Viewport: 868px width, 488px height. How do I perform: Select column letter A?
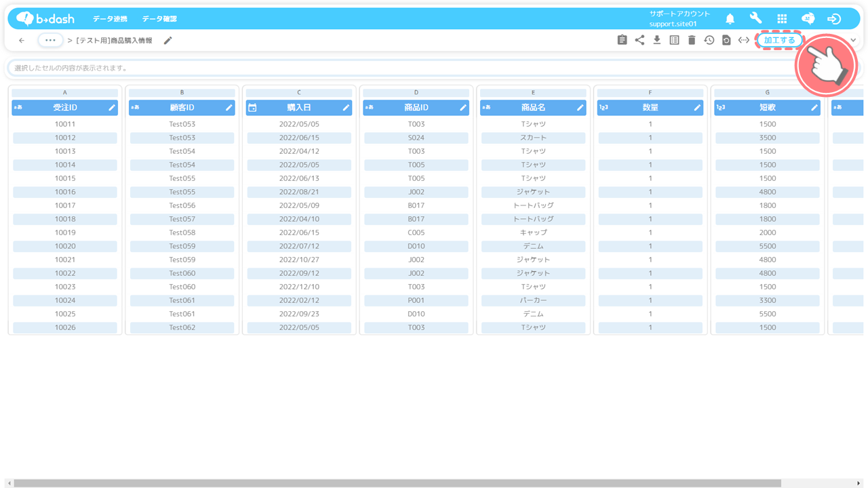(65, 92)
